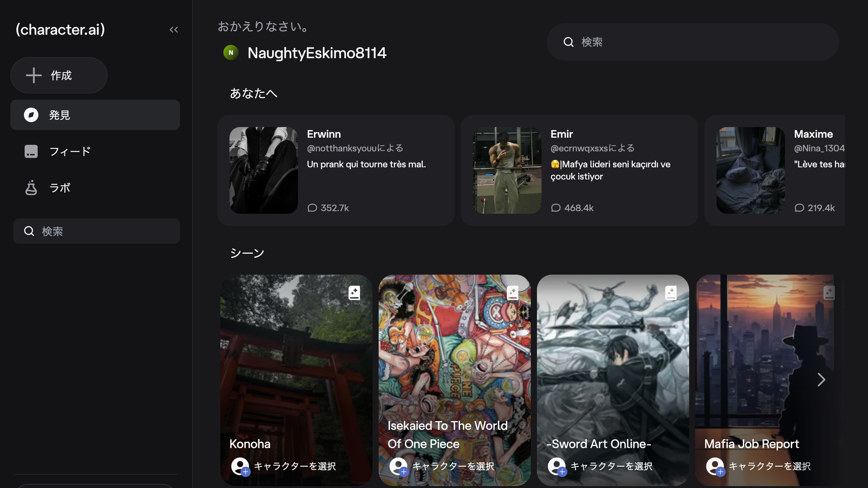Click the 作成 create button
The height and width of the screenshot is (488, 868).
tap(59, 75)
